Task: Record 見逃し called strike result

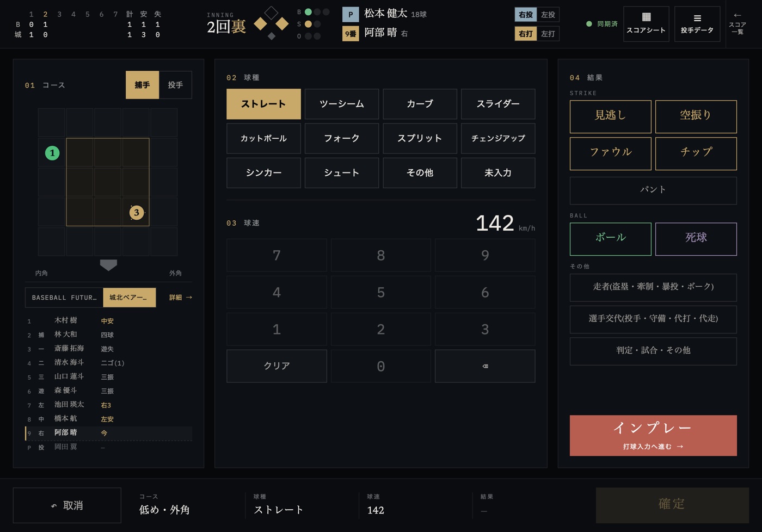Action: pos(611,116)
